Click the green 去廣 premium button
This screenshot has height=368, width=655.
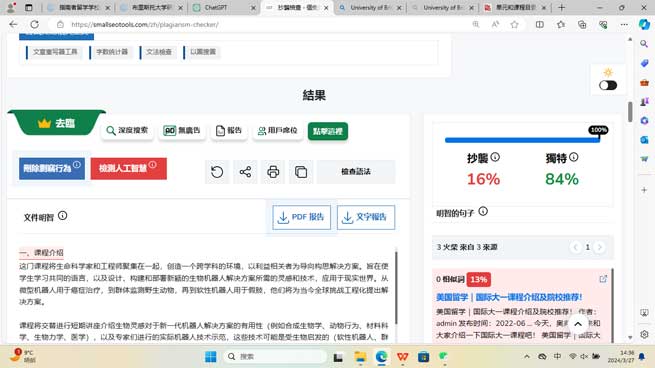tap(57, 123)
